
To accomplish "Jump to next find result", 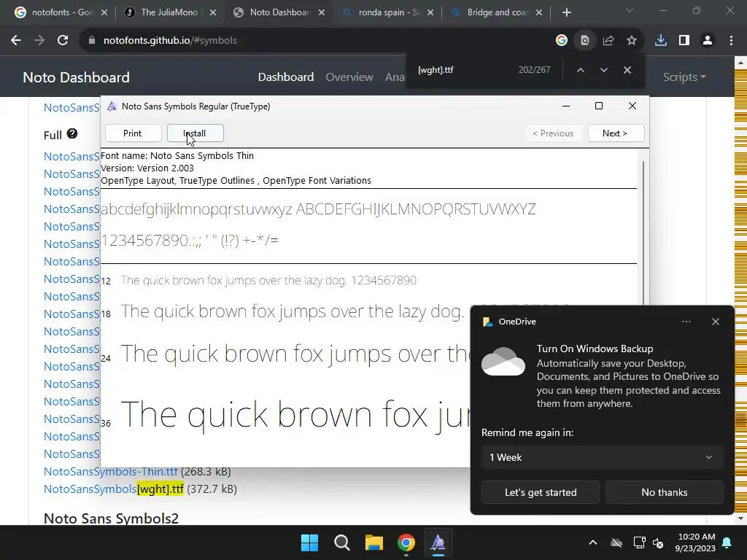I will pyautogui.click(x=603, y=70).
